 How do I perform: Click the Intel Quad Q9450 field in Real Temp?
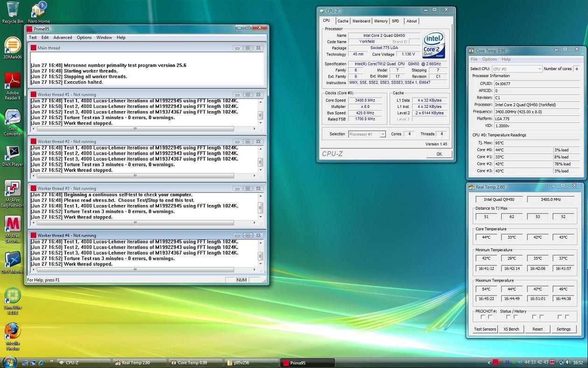[x=499, y=199]
